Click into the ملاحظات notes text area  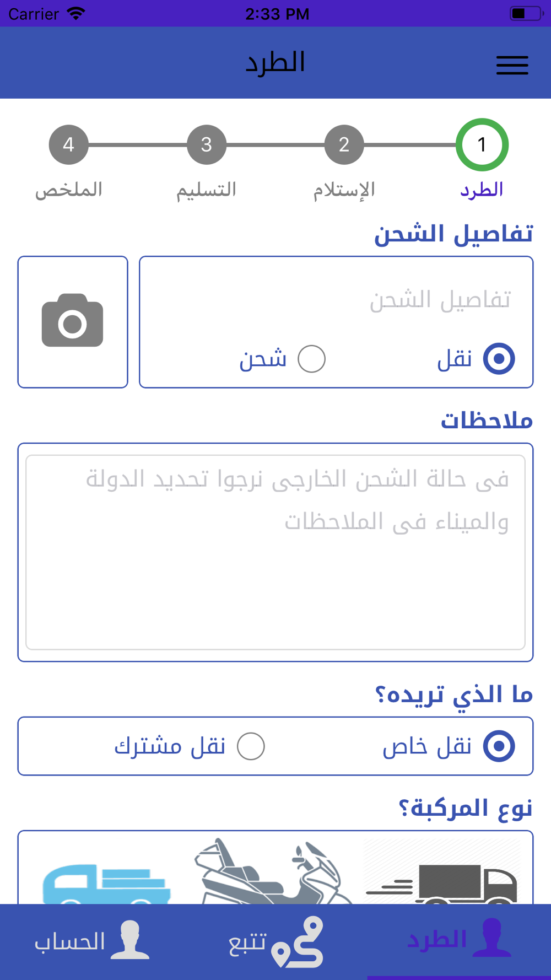click(275, 552)
